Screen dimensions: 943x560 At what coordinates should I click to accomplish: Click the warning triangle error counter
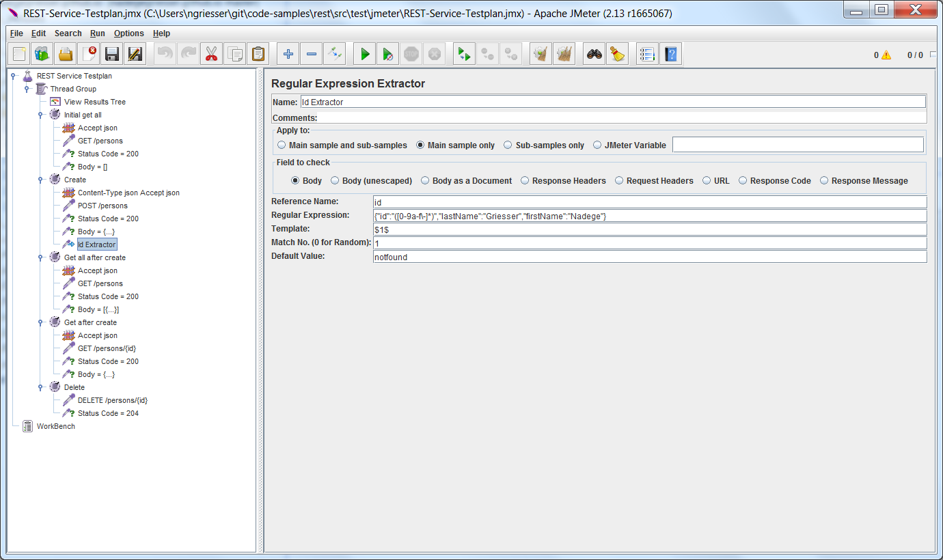886,55
